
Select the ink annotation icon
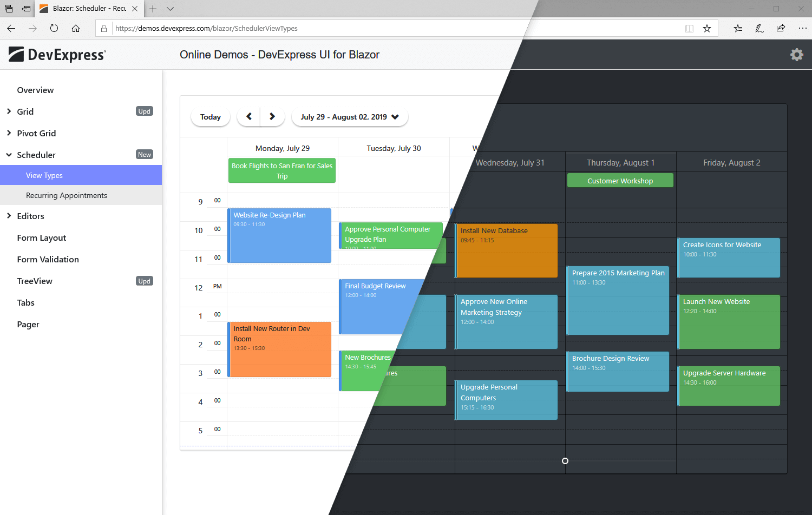[759, 28]
